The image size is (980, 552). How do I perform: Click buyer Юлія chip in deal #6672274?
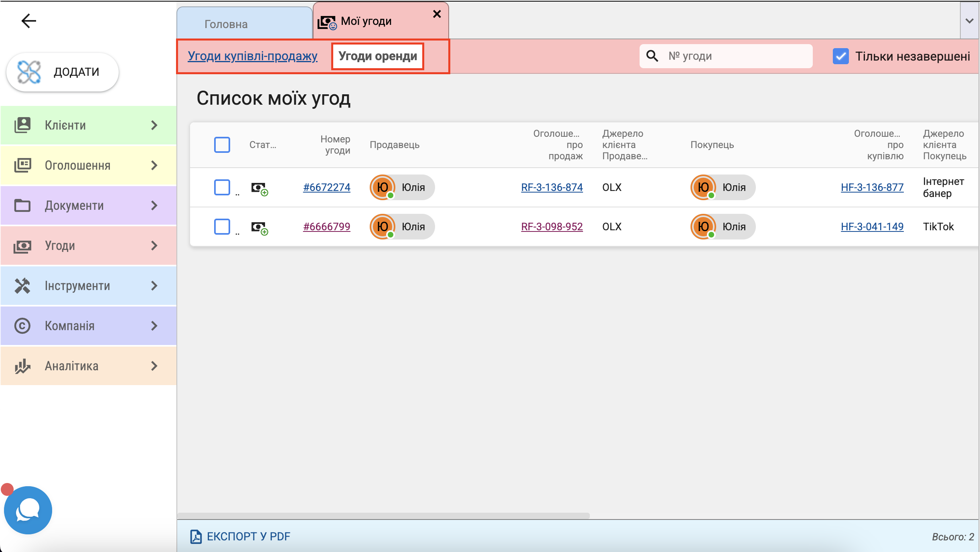723,187
